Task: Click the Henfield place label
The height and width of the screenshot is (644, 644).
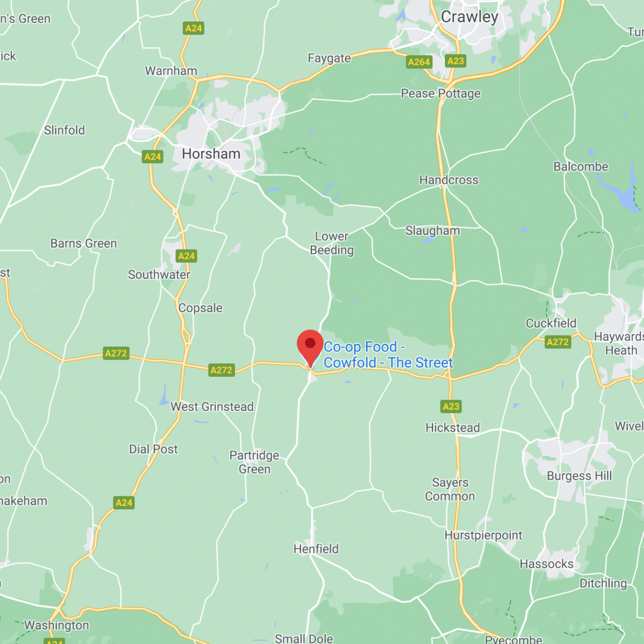Action: tap(316, 549)
